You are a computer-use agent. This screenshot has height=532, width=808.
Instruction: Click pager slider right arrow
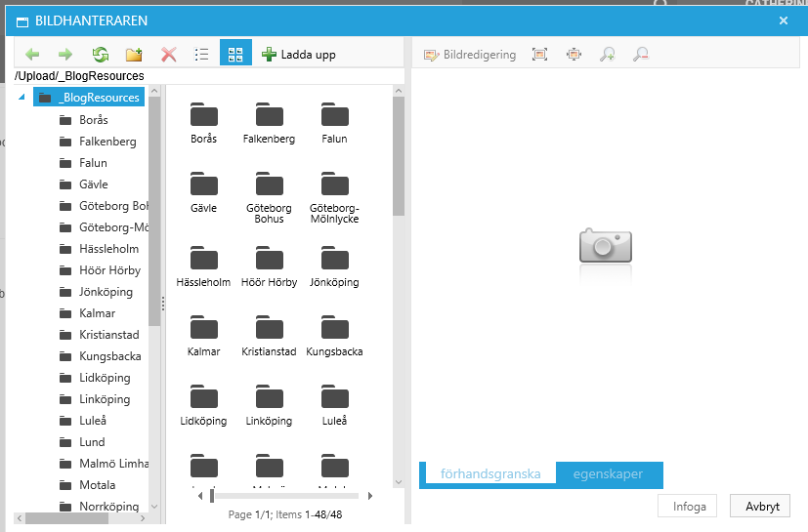click(369, 496)
